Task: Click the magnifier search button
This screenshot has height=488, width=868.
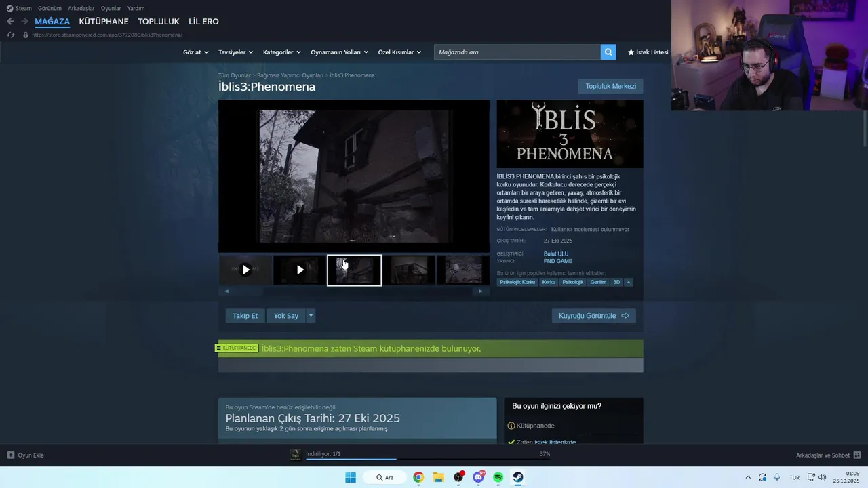Action: 608,52
